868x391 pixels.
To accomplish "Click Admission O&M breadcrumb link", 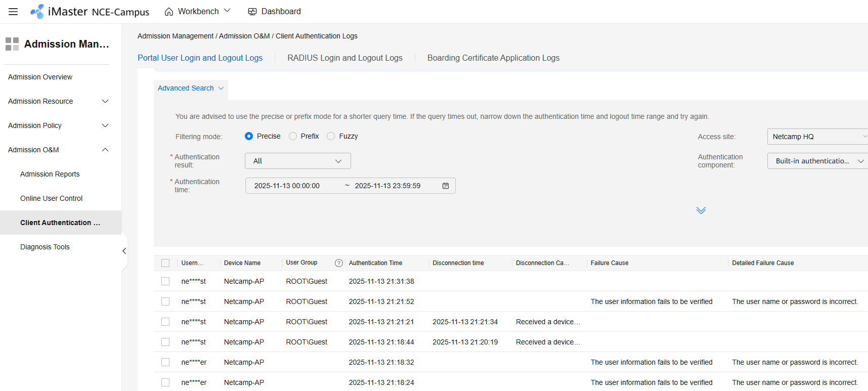I will click(244, 36).
